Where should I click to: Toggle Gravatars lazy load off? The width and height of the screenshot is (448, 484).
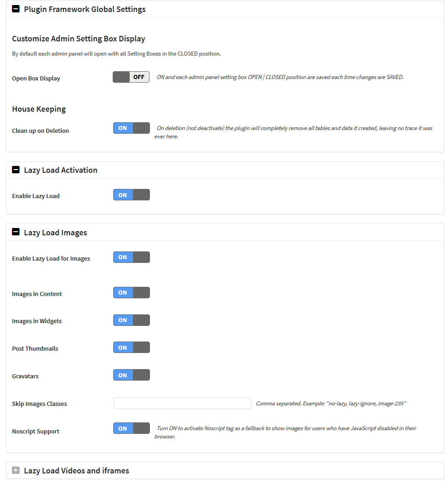tap(131, 375)
